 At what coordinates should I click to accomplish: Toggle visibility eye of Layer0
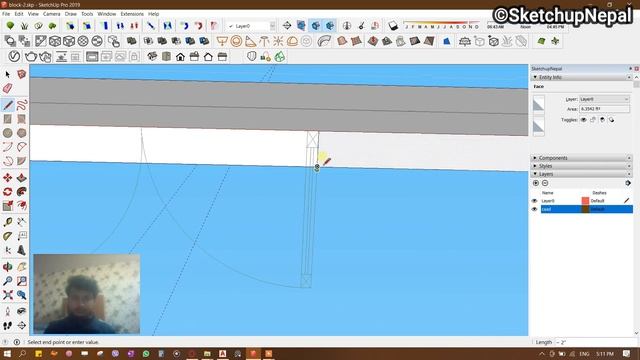(534, 201)
